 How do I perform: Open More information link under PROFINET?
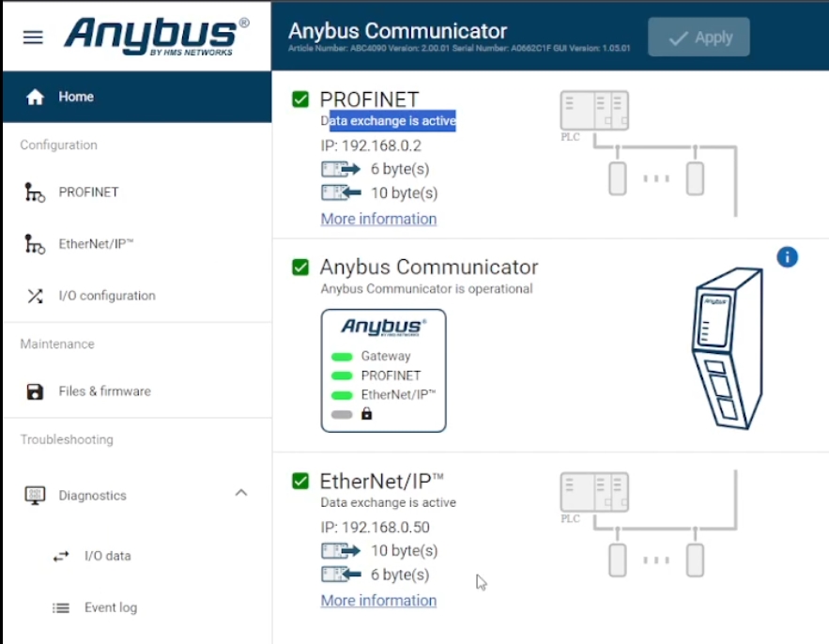(x=378, y=219)
